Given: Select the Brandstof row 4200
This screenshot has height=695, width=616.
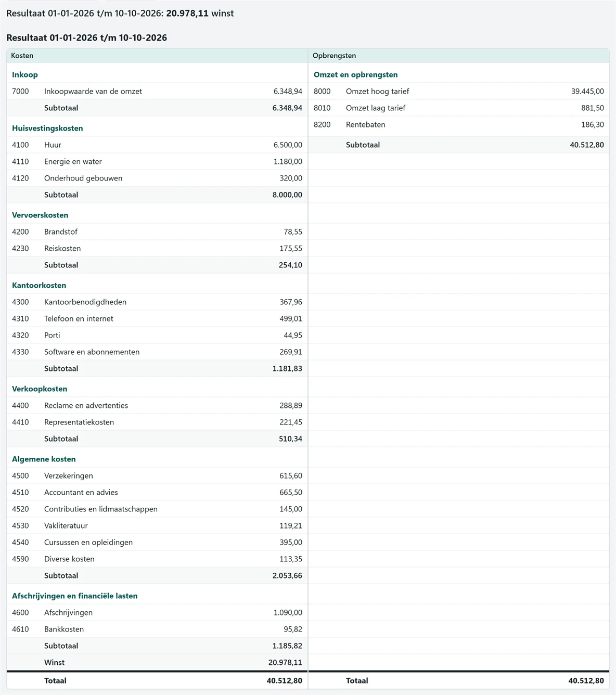Looking at the screenshot, I should [x=157, y=231].
